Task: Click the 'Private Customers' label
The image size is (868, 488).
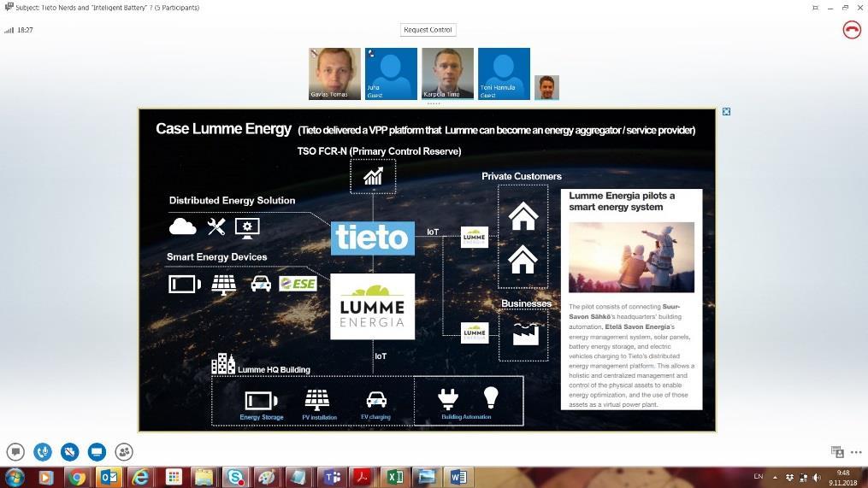Action: (522, 176)
